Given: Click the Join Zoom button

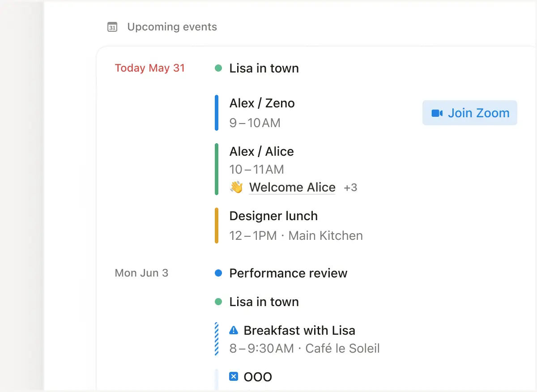Looking at the screenshot, I should (x=469, y=113).
